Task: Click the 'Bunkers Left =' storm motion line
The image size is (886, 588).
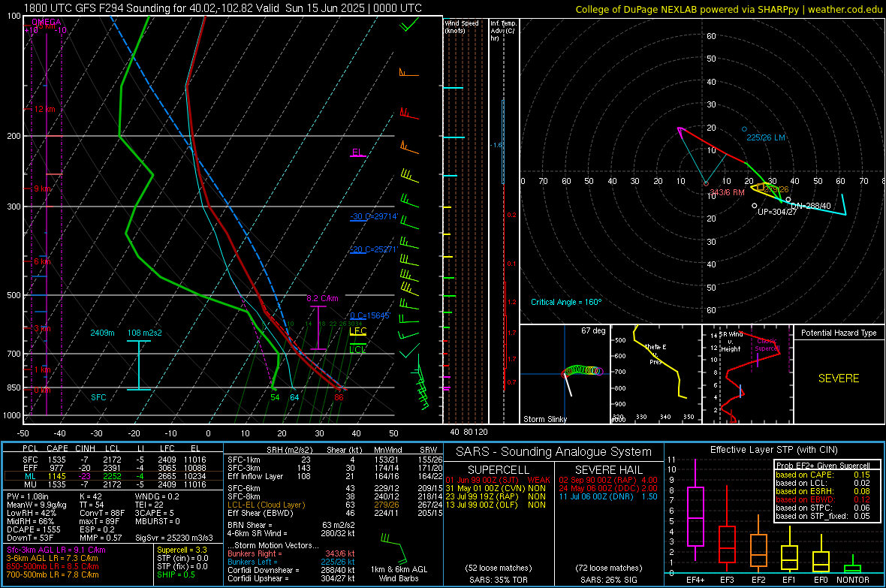Action: 291,562
